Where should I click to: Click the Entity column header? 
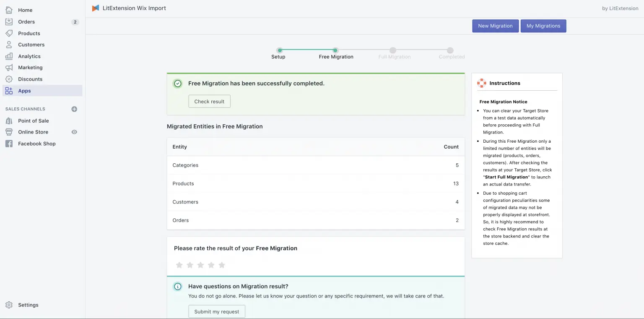pos(179,147)
